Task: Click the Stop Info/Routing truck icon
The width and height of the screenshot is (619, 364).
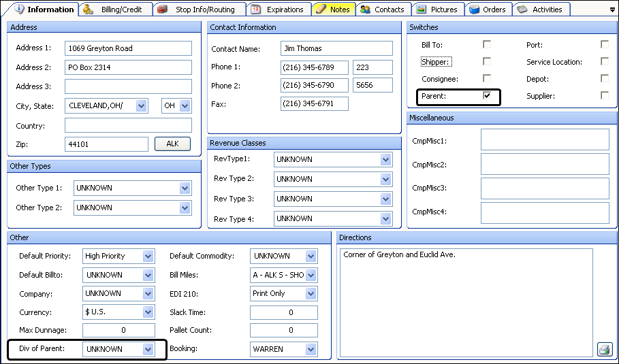Action: pos(162,10)
